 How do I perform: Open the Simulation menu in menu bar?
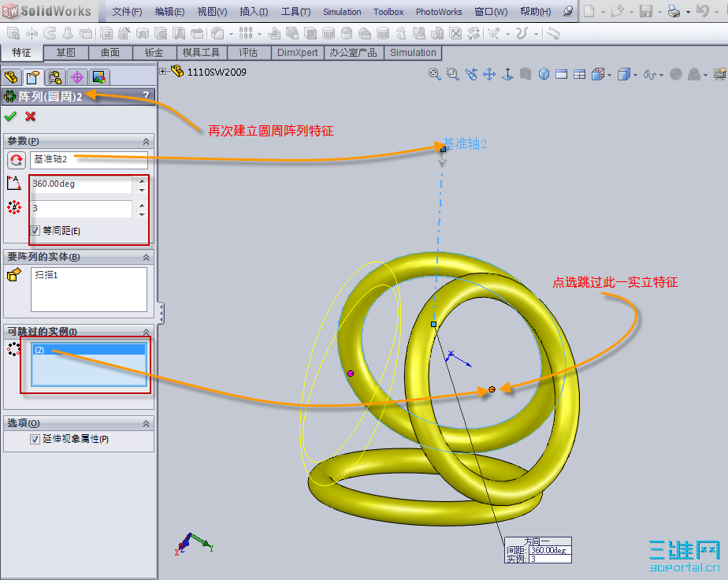coord(342,12)
